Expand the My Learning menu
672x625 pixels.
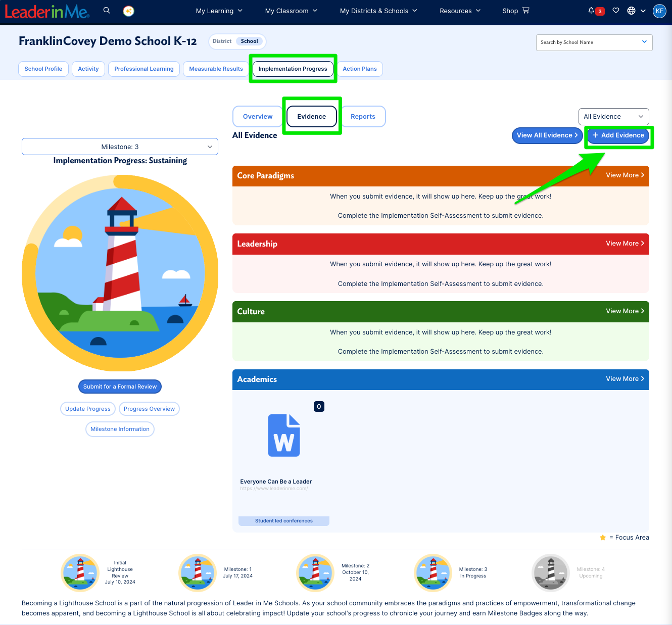coord(219,11)
